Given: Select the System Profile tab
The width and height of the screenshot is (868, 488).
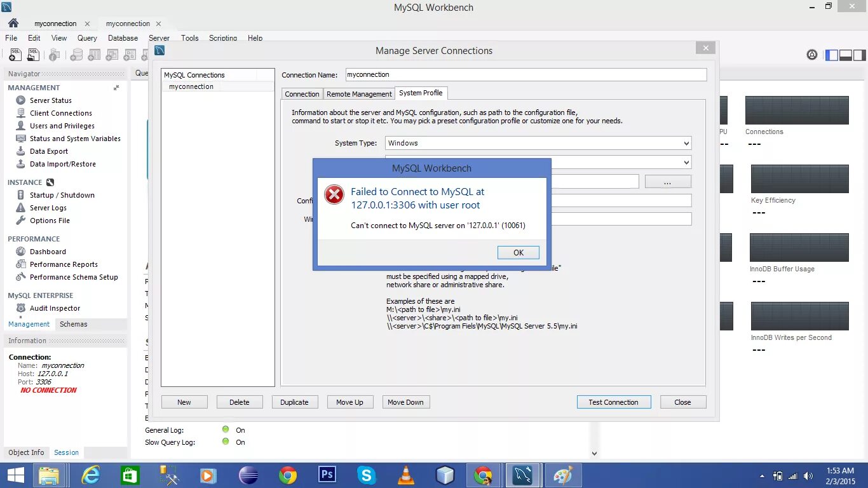Looking at the screenshot, I should click(421, 93).
